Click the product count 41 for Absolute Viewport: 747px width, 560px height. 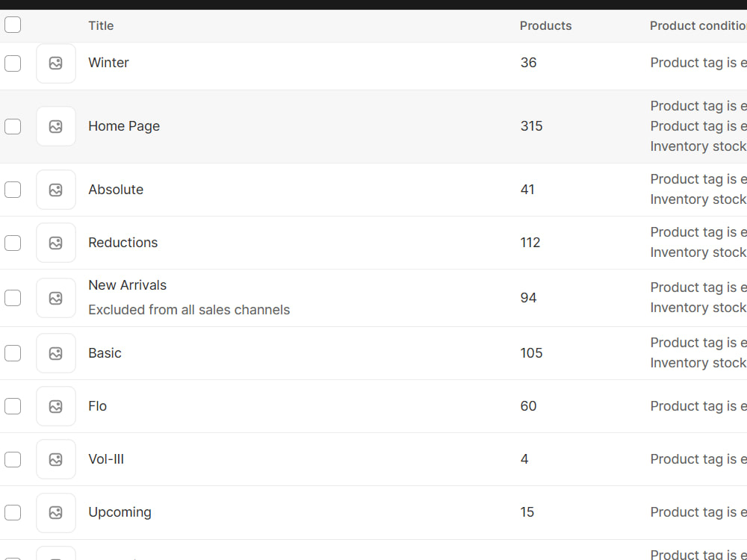point(527,189)
